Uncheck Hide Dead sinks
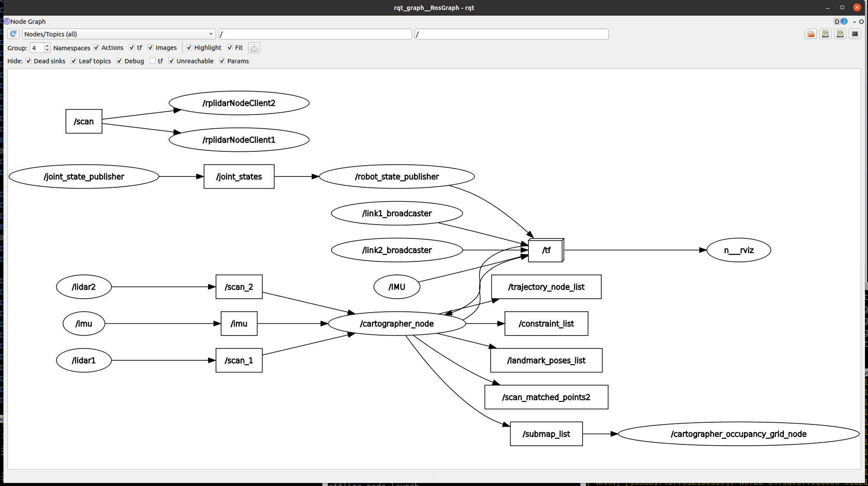 29,61
